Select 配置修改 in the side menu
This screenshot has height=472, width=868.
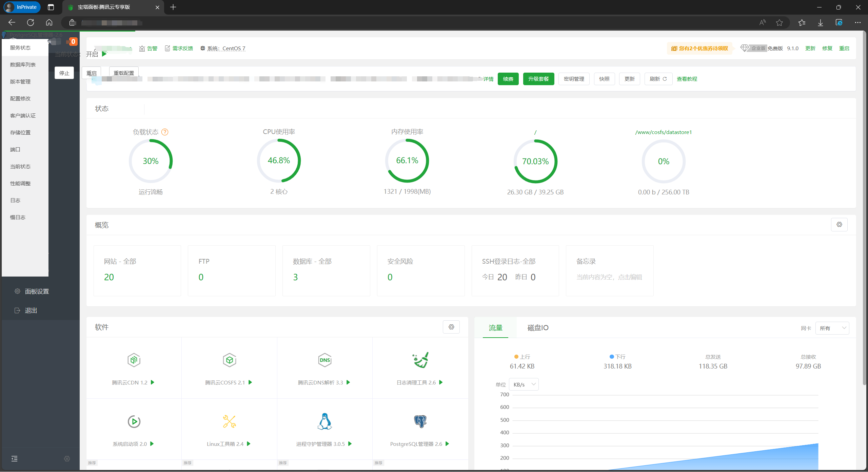pyautogui.click(x=25, y=98)
